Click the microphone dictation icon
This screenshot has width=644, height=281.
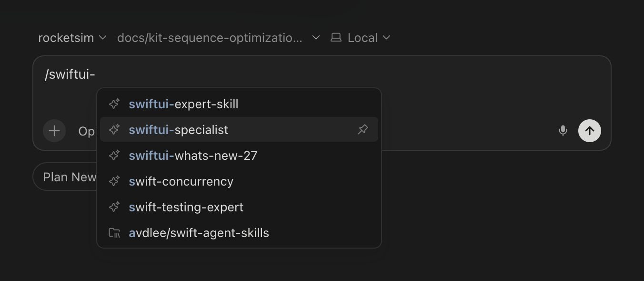click(x=563, y=131)
